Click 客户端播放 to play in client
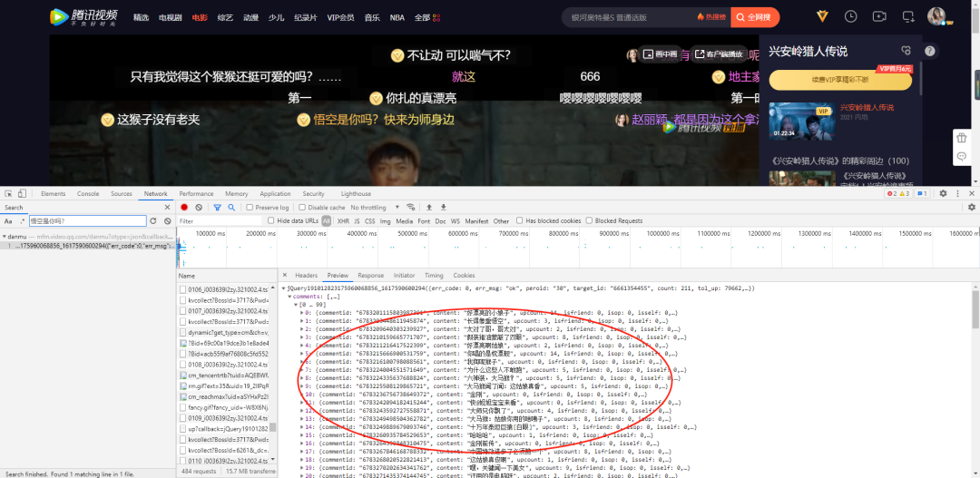 coord(720,54)
